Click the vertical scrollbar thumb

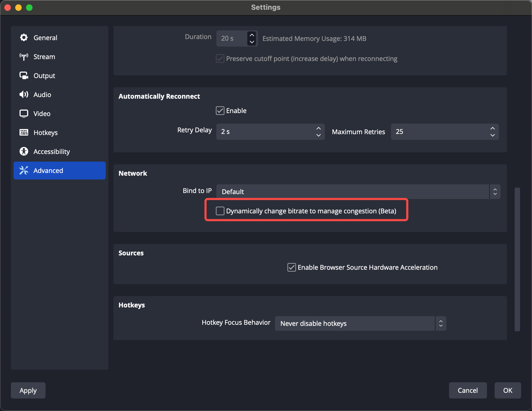click(517, 259)
